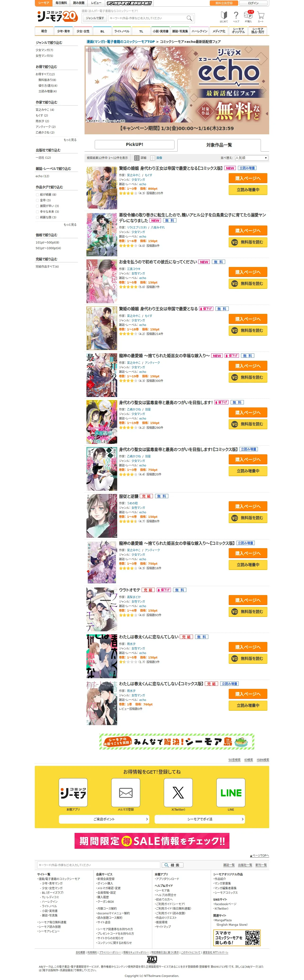Switch to image grid view icon

[153, 158]
